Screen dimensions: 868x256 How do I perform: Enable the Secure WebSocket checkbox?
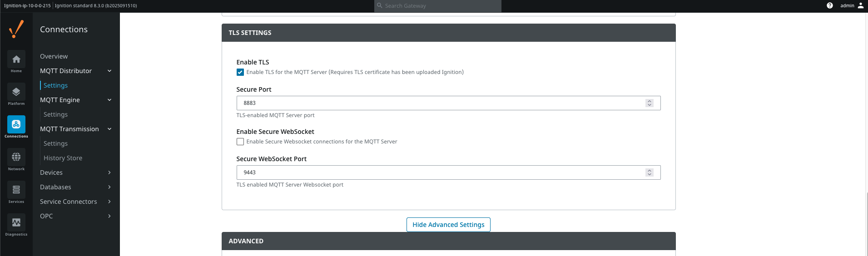coord(240,142)
